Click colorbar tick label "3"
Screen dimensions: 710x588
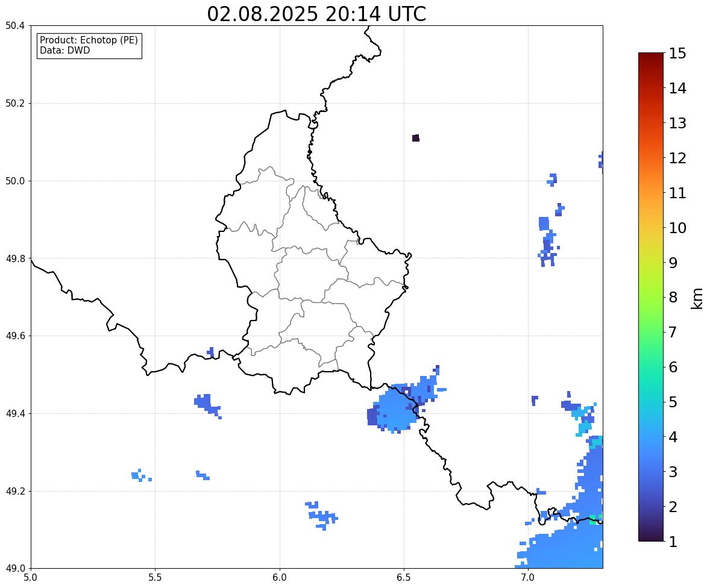coord(673,472)
